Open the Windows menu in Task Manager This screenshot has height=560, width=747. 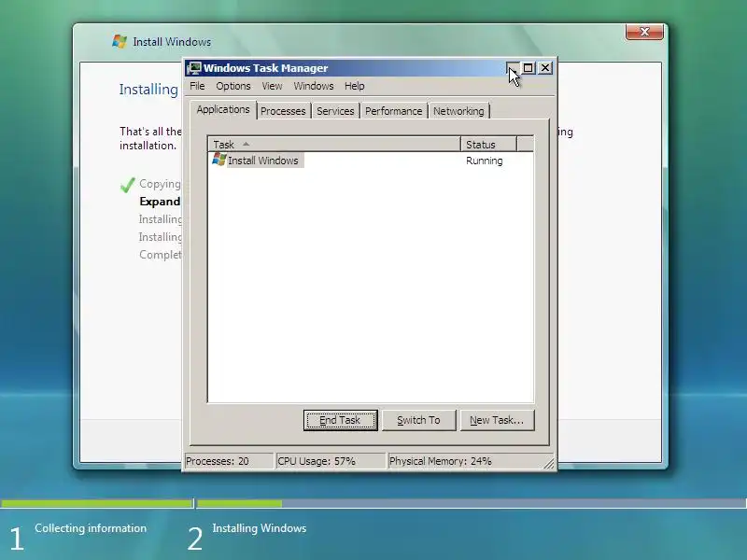click(314, 86)
